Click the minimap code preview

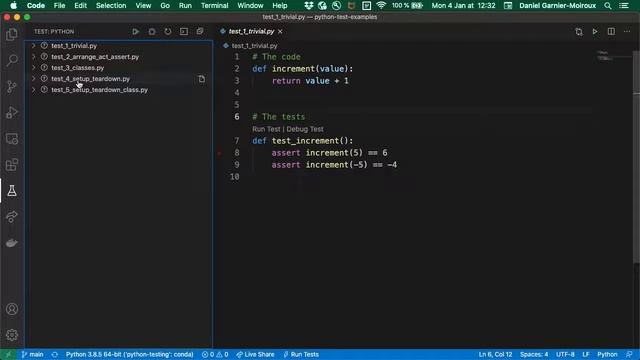coord(605,56)
